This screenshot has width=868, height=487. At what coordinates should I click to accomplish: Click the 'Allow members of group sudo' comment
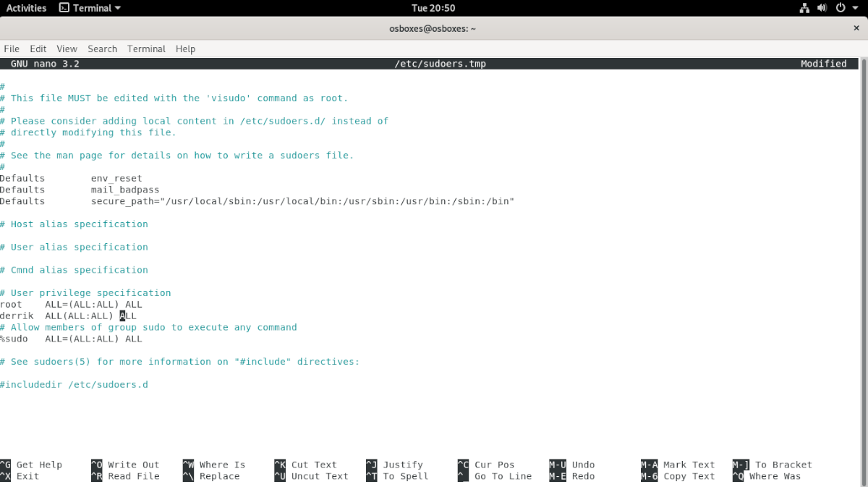[x=148, y=327]
